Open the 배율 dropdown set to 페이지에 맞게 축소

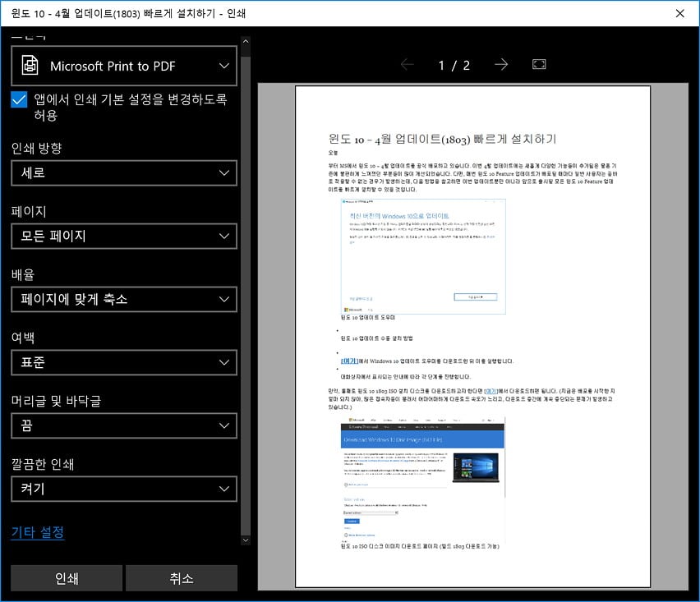(124, 299)
